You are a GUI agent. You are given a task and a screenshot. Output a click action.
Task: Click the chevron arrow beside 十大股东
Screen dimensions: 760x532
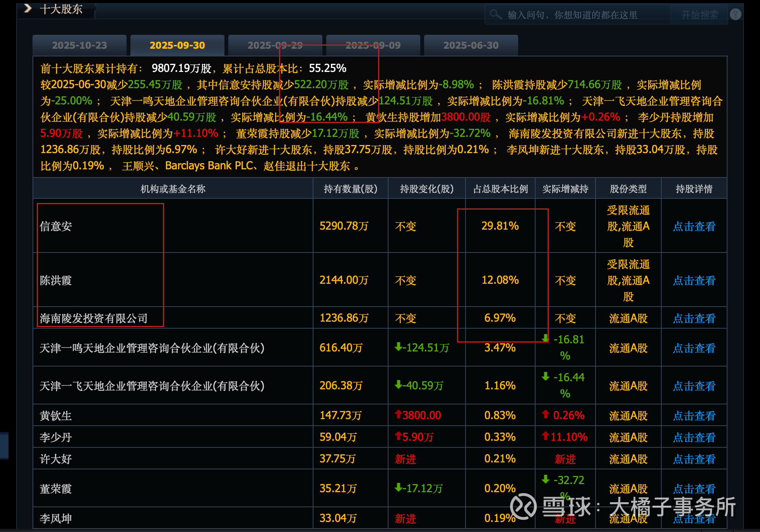[28, 9]
